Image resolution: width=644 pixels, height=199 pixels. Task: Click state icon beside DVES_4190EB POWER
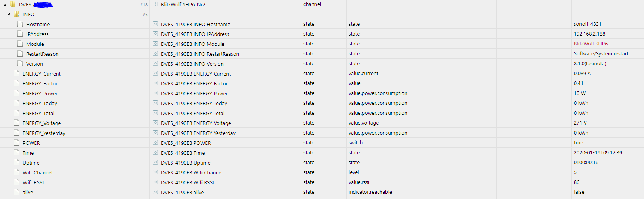tap(155, 142)
